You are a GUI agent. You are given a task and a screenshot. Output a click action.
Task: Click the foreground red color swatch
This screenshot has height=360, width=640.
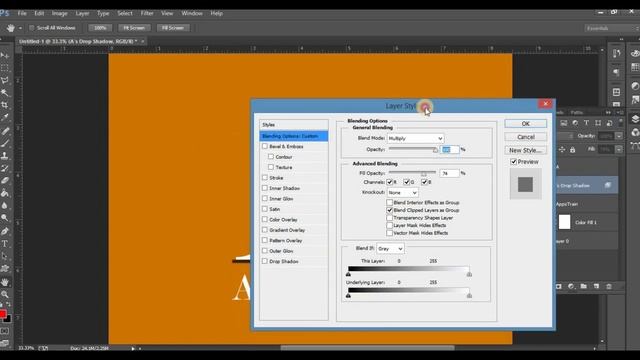point(2,314)
